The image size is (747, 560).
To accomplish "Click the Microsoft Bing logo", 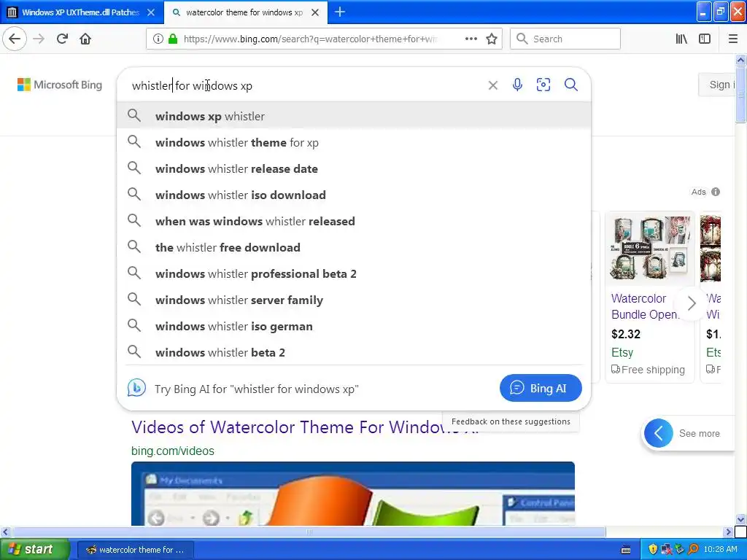I will pos(60,85).
